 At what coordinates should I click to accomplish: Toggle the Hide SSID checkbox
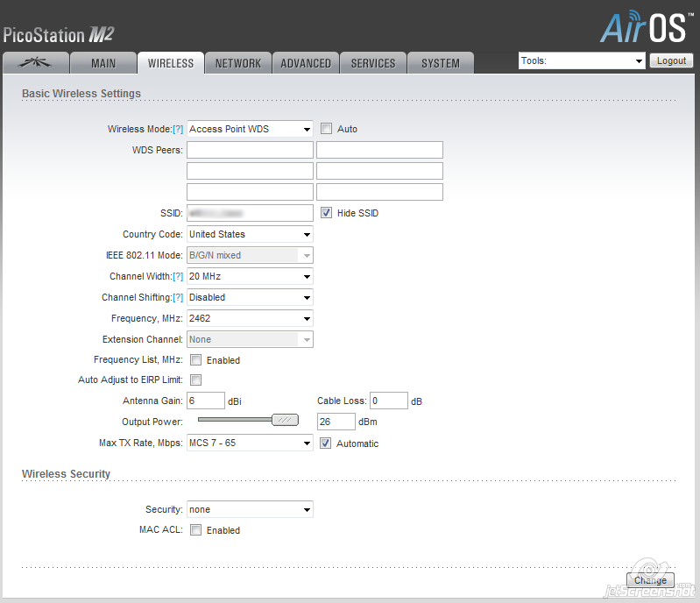(x=326, y=213)
